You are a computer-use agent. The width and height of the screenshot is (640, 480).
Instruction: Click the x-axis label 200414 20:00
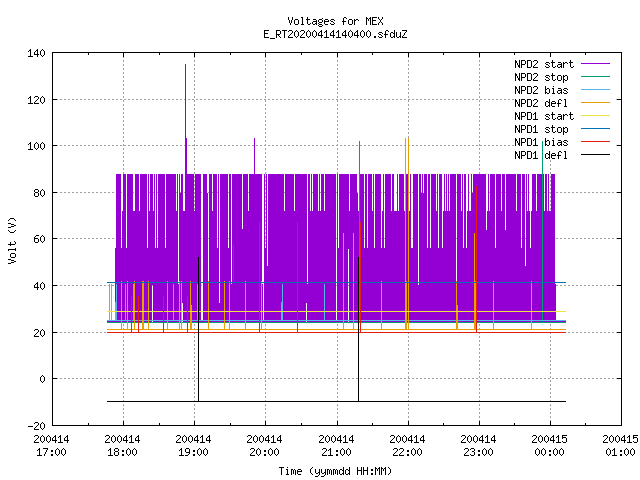tap(264, 446)
